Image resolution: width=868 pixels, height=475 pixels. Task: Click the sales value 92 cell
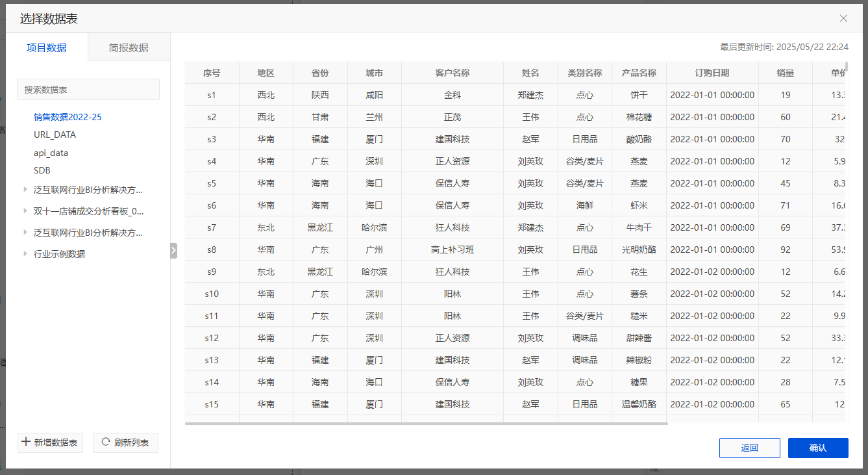coord(786,250)
